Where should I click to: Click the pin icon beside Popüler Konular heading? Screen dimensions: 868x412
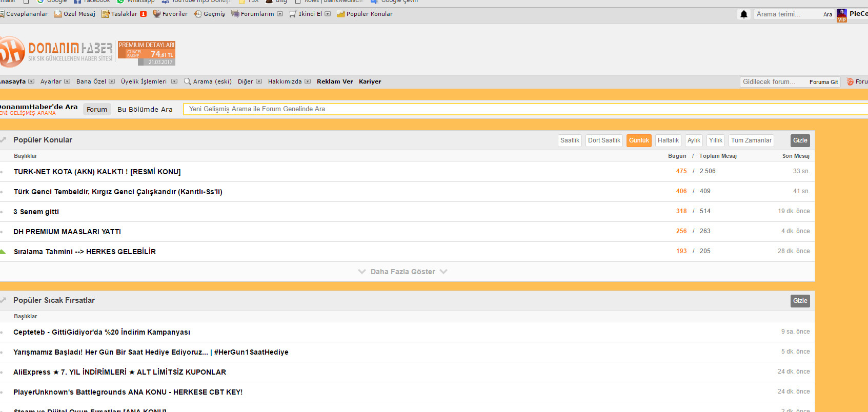(3, 140)
